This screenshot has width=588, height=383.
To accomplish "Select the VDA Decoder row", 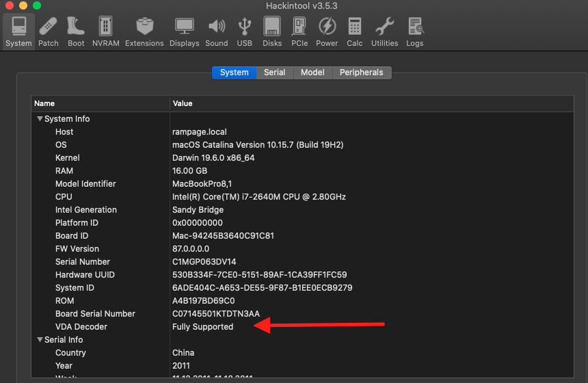I will click(302, 327).
